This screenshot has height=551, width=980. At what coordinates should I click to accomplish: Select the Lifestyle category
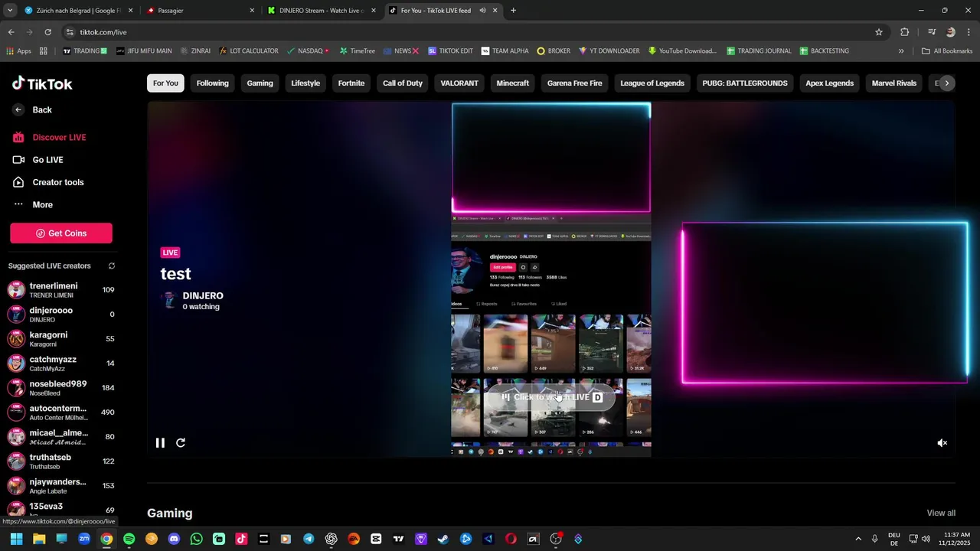tap(305, 83)
